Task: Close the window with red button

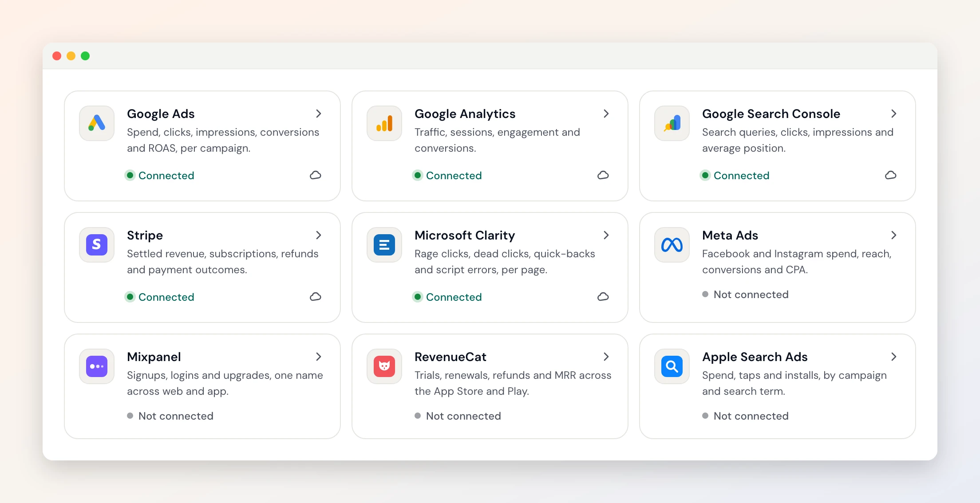Action: coord(57,56)
